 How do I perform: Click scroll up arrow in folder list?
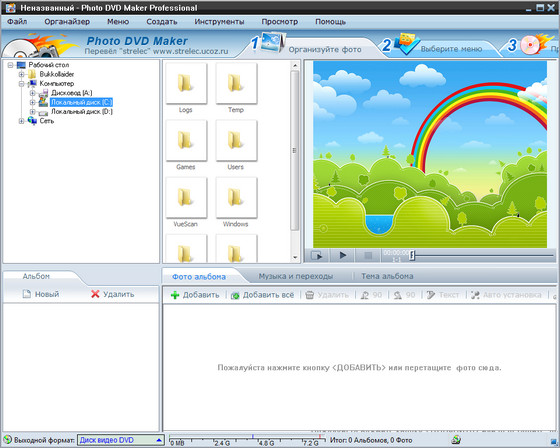295,65
